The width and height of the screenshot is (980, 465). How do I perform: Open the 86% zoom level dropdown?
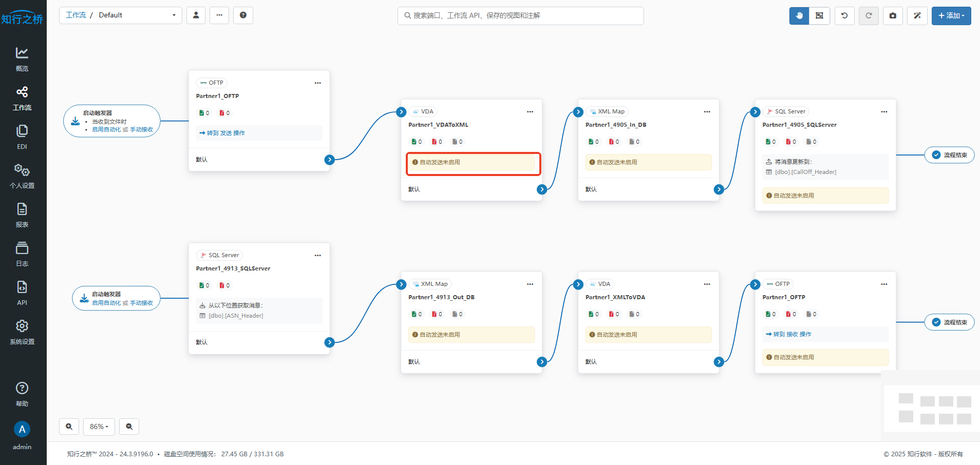[x=99, y=427]
